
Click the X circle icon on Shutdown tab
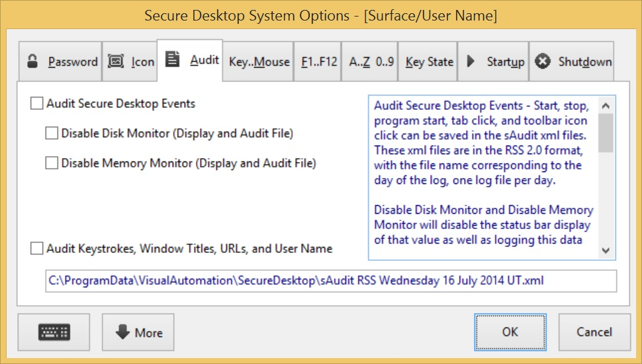point(543,62)
